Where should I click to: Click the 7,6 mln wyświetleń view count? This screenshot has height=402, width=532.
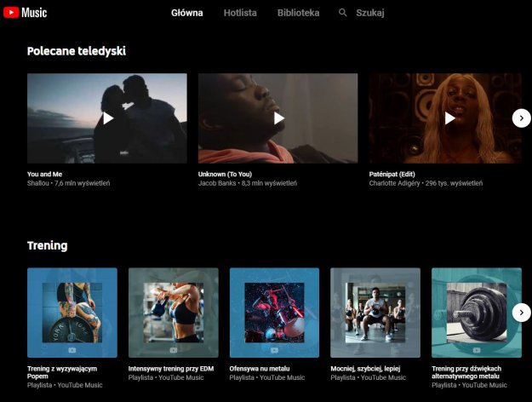pos(82,183)
